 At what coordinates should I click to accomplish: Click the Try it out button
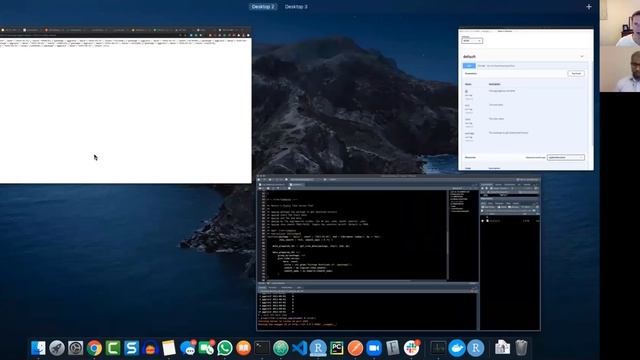pos(576,73)
